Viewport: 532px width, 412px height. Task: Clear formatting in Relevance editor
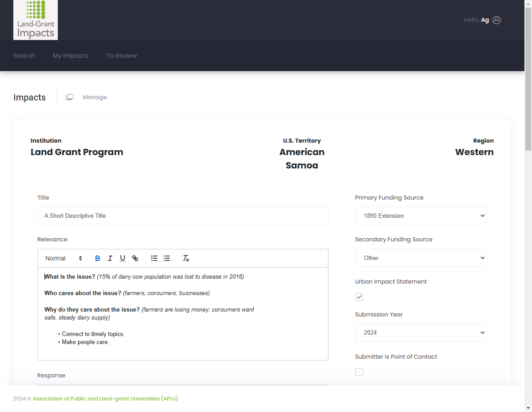(x=186, y=258)
